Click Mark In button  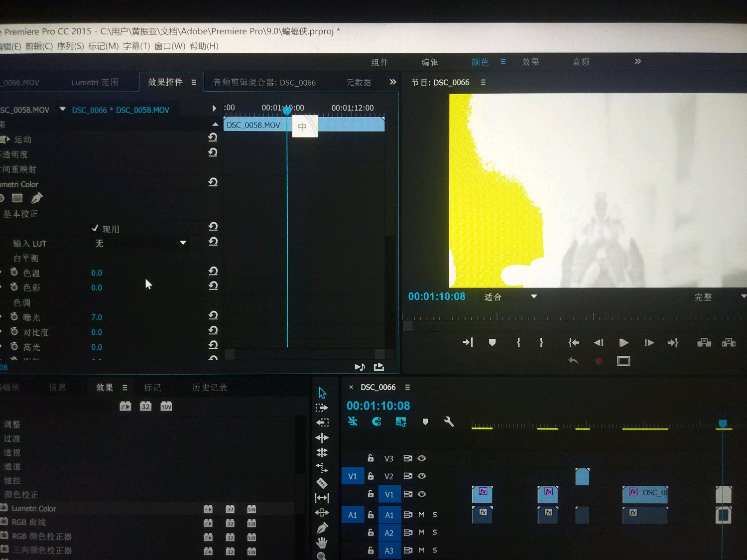[x=518, y=342]
